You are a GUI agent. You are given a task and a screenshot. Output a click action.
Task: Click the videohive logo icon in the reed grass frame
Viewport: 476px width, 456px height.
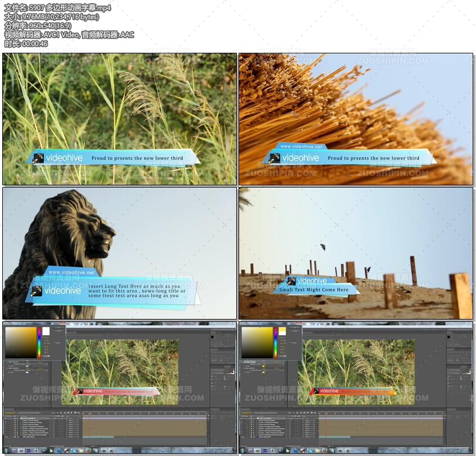click(38, 158)
